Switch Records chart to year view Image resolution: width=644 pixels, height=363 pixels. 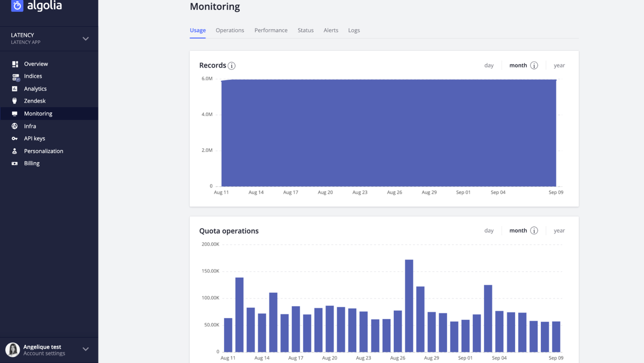tap(559, 66)
